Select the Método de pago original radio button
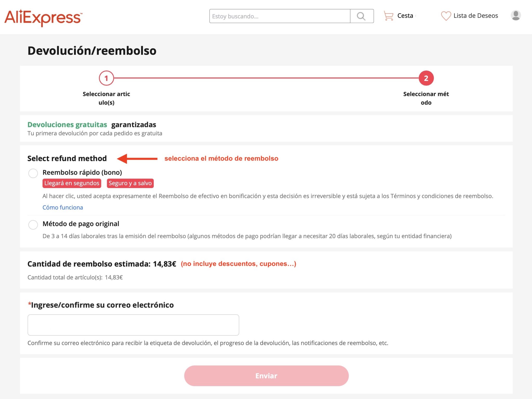 click(33, 225)
